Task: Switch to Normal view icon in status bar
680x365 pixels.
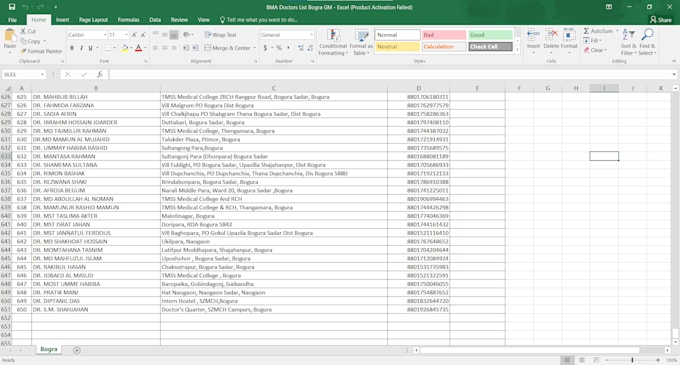Action: [x=566, y=360]
